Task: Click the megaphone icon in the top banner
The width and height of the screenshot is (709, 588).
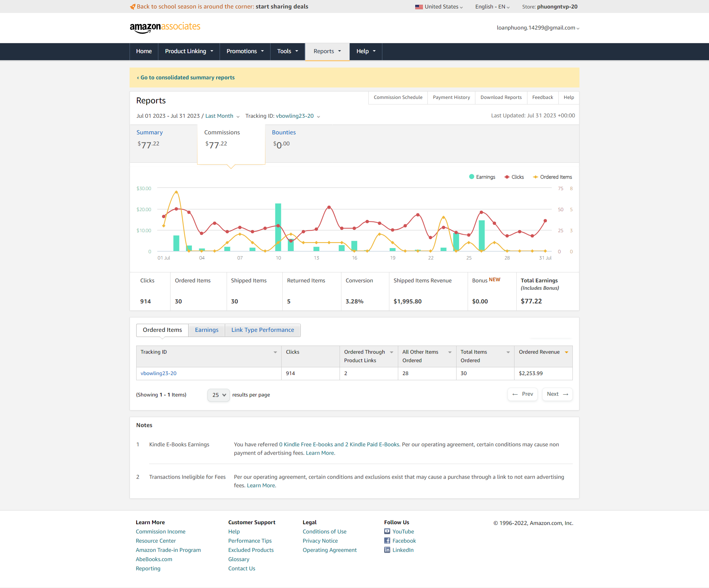Action: point(132,7)
